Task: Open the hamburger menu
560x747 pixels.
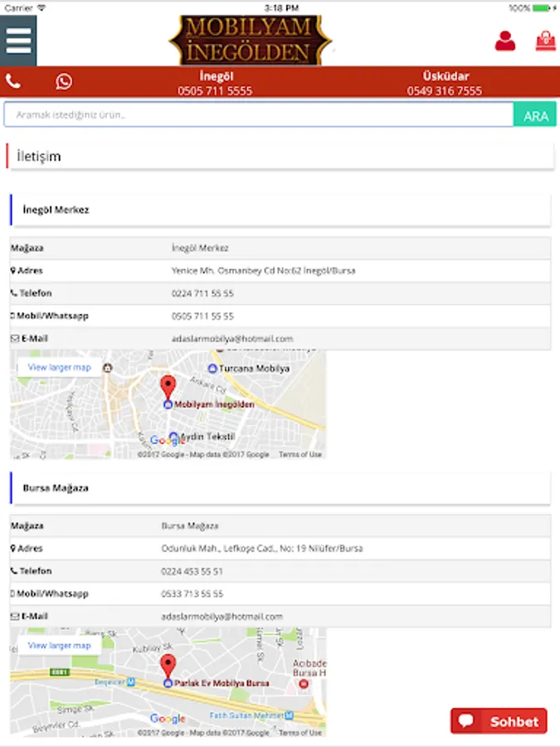Action: point(18,41)
